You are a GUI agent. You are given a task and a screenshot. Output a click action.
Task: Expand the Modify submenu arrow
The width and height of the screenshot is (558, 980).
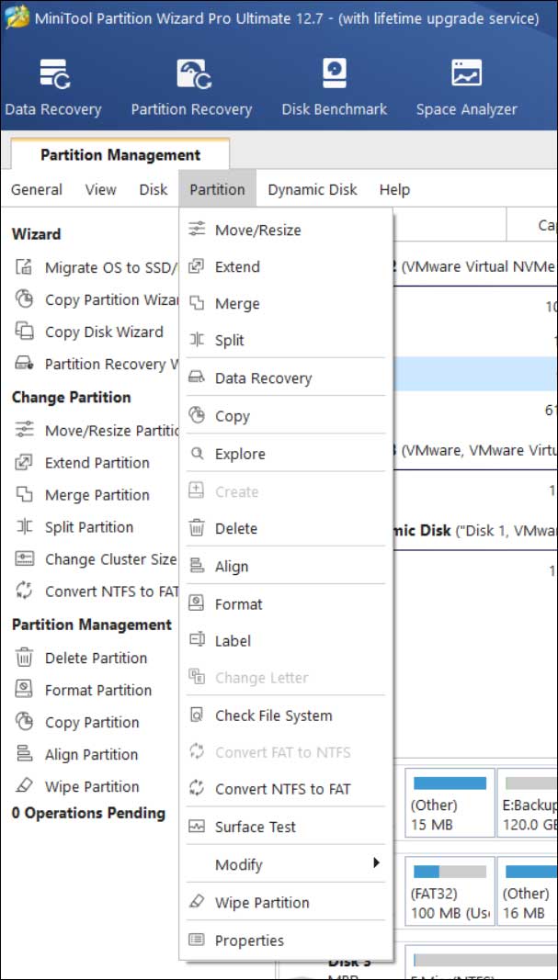[376, 863]
